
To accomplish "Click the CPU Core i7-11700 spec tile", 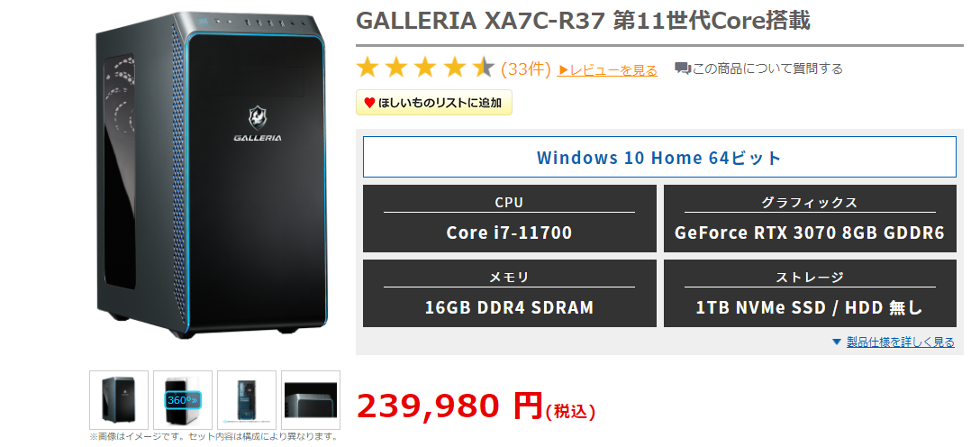I will pyautogui.click(x=510, y=218).
